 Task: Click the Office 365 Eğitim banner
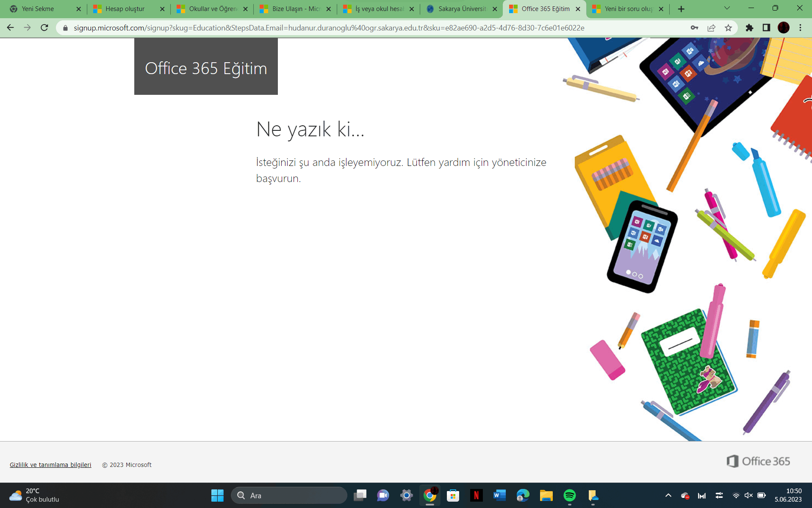click(x=206, y=66)
